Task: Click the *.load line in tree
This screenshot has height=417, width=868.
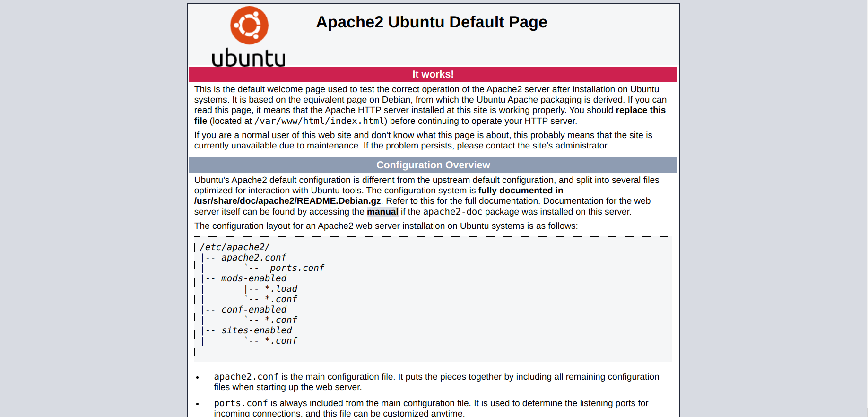Action: pos(281,289)
